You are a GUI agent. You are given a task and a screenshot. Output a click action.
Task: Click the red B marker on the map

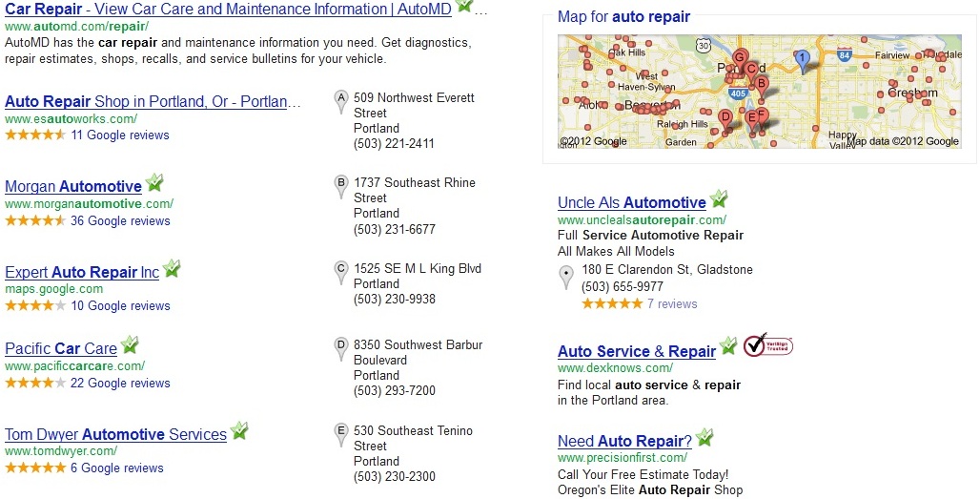pos(761,86)
